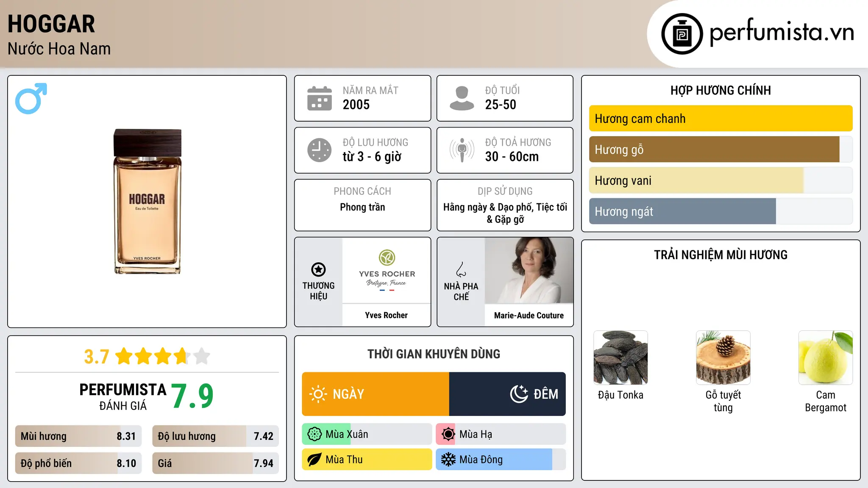Click the person icon beside age range
The height and width of the screenshot is (488, 868).
pos(462,98)
